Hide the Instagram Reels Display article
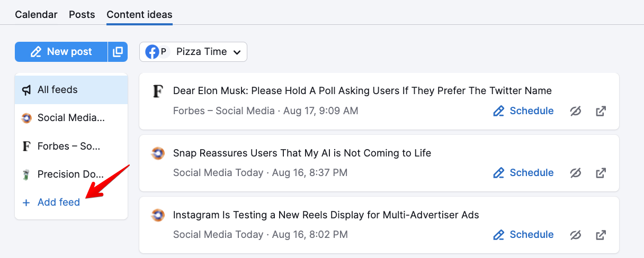Screen dimensions: 644x258 [x=576, y=235]
